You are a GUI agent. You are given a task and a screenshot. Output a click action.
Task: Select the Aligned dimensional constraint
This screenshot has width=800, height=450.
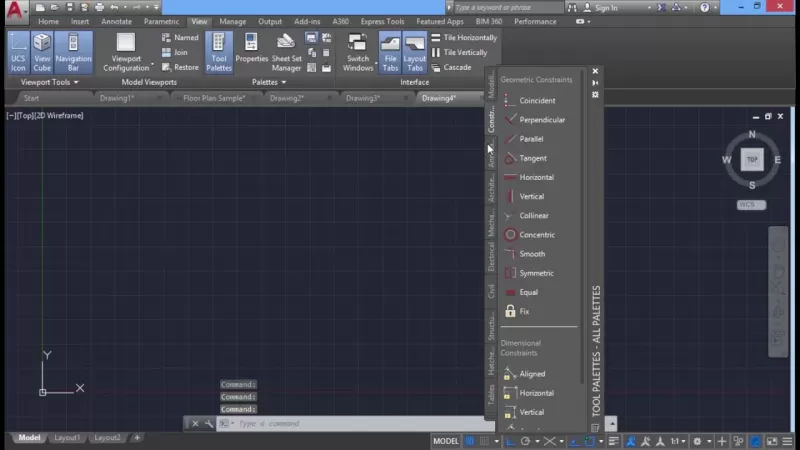tap(525, 374)
